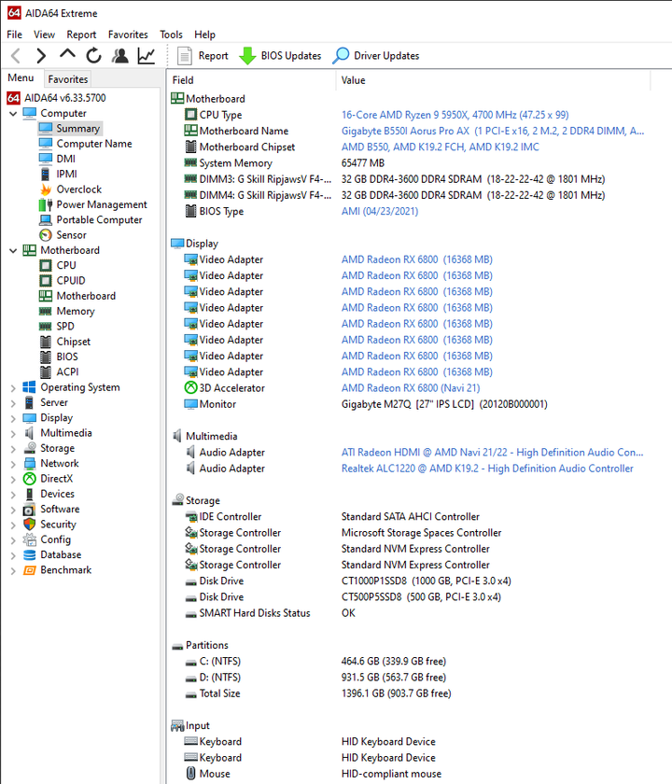Open the AMD B550 chipset link
The image size is (672, 784).
pyautogui.click(x=440, y=147)
